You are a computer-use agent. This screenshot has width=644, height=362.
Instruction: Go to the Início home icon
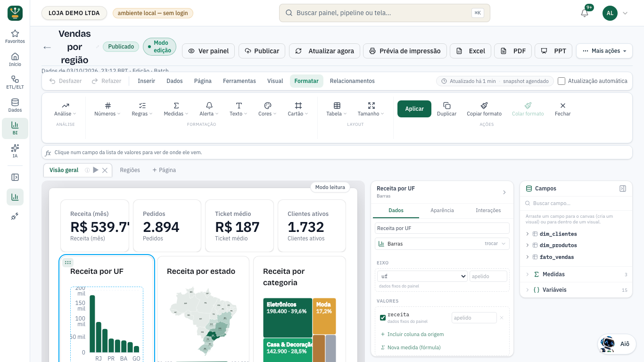point(15,60)
